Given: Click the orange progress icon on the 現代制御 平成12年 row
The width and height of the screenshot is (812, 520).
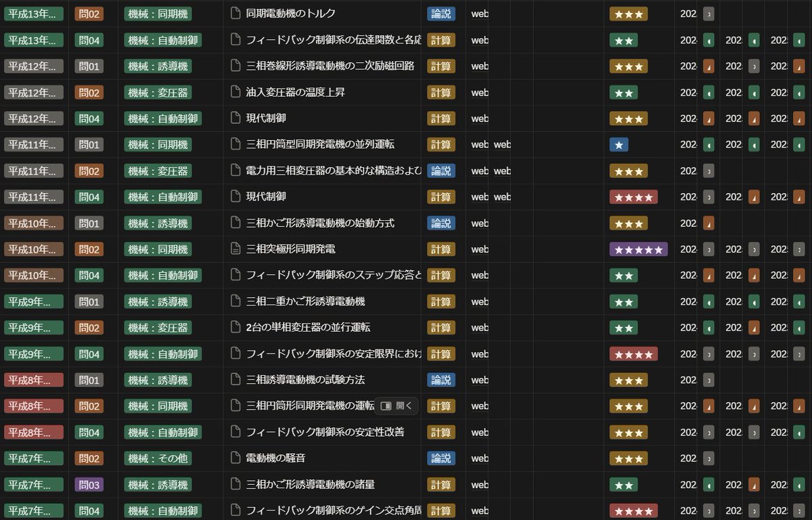Looking at the screenshot, I should coord(708,118).
